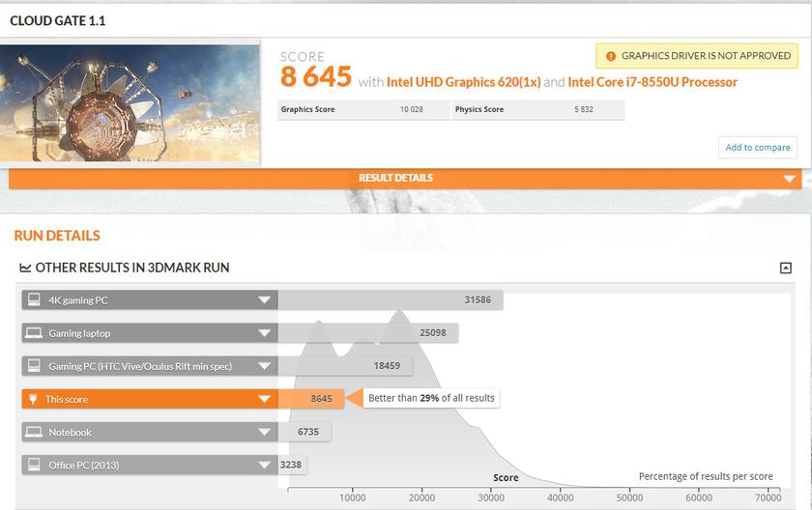The width and height of the screenshot is (812, 510).
Task: Click the Notebook laptop icon
Action: [x=34, y=432]
